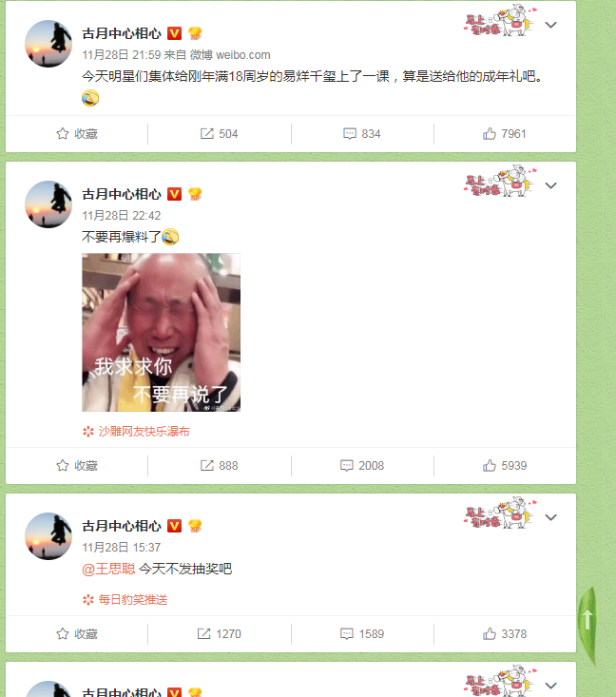Image resolution: width=616 pixels, height=697 pixels.
Task: Repost the post with 888 shares
Action: (x=219, y=465)
